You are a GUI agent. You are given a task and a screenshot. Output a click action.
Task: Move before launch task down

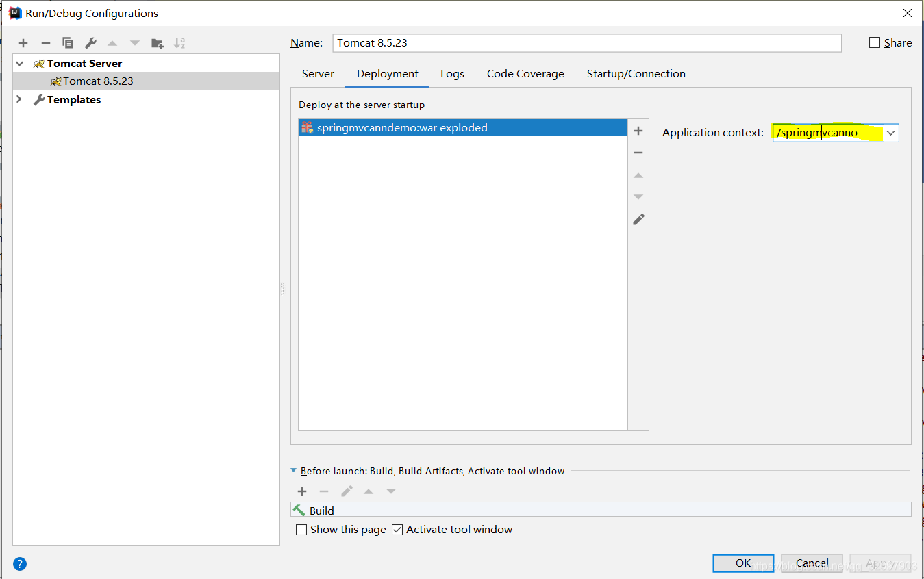coord(391,491)
